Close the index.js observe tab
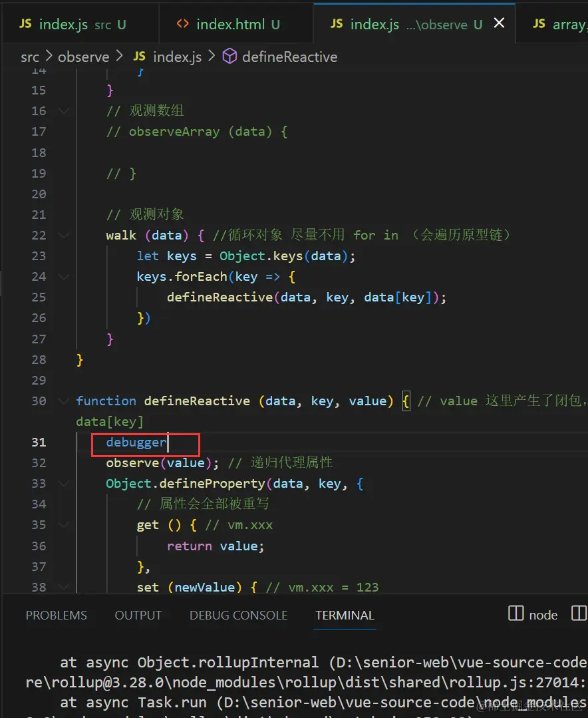The image size is (588, 718). click(x=500, y=23)
